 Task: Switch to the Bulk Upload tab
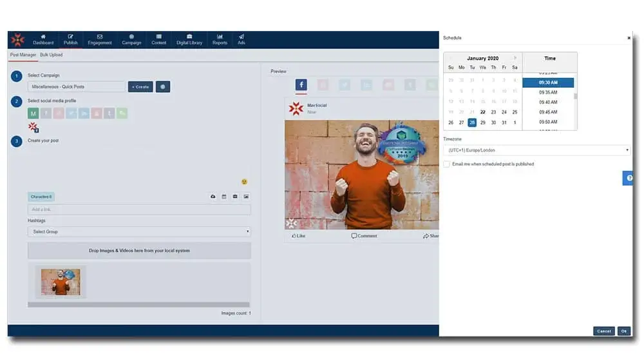tap(52, 55)
